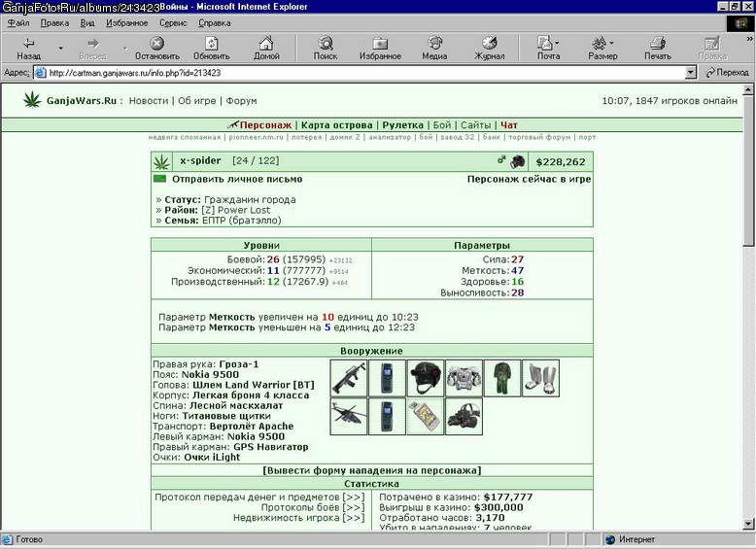
Task: Go to Home (Домой) toolbar button
Action: [265, 44]
